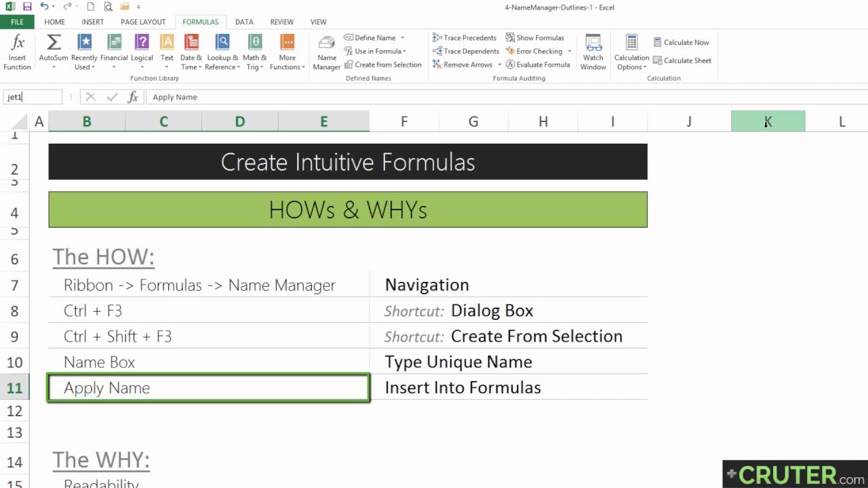Click Define Name
Screen dimensions: 868x488
tap(370, 38)
